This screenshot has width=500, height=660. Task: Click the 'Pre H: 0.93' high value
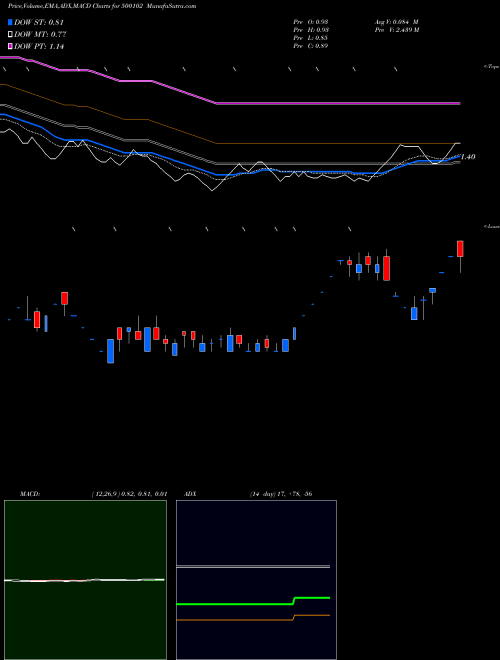[311, 30]
